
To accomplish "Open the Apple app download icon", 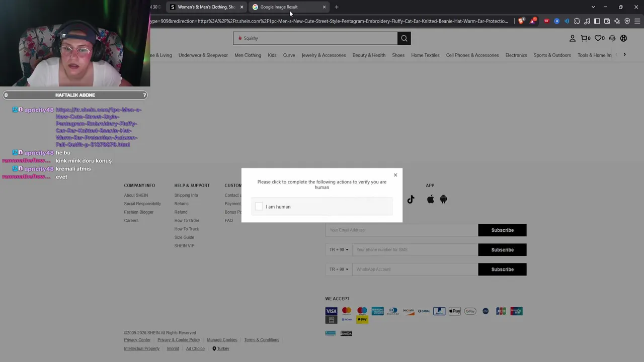I will tap(430, 199).
